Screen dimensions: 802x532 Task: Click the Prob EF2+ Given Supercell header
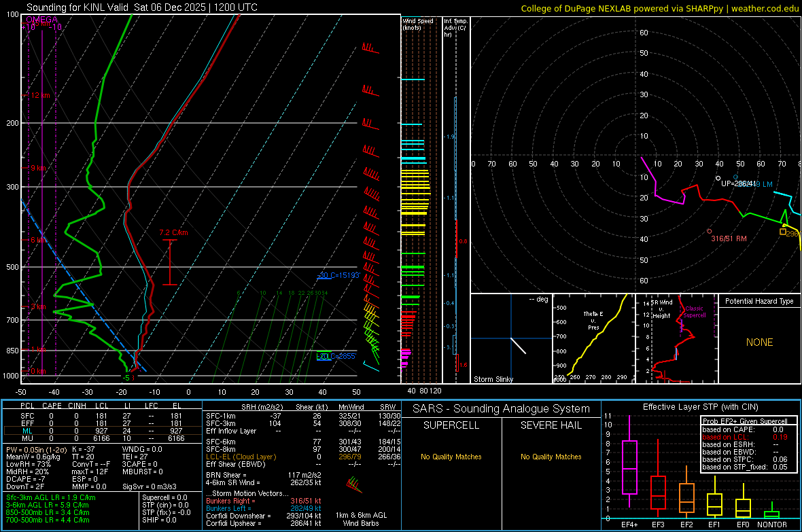point(745,421)
